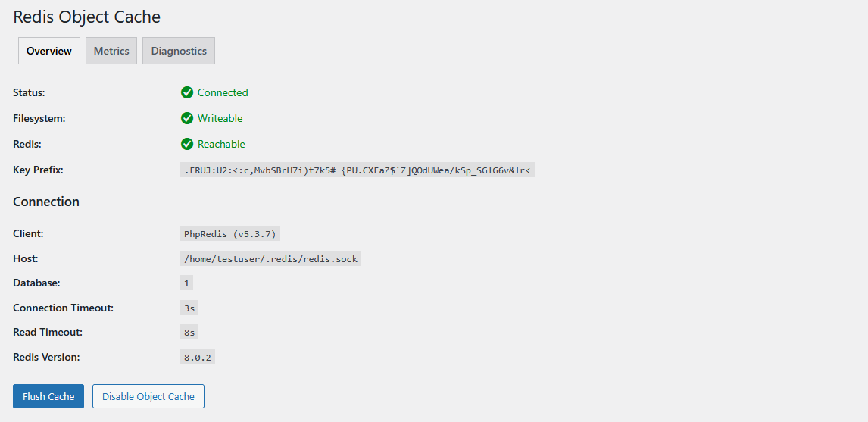Screen dimensions: 868x422
Task: Click the Reachable status text
Action: 221,144
